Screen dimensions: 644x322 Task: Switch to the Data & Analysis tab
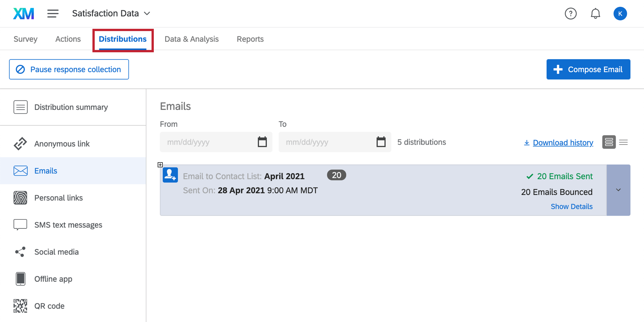pos(191,39)
